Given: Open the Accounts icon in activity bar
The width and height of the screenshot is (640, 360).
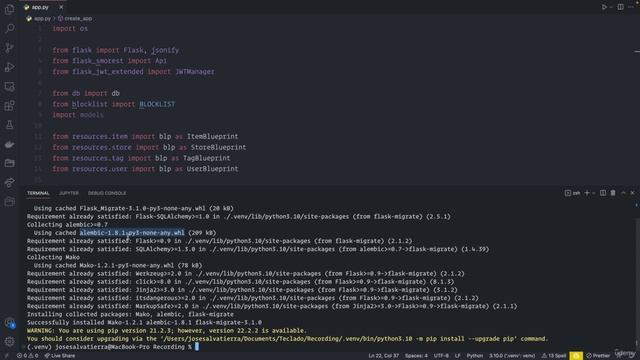Looking at the screenshot, I should click(x=9, y=323).
